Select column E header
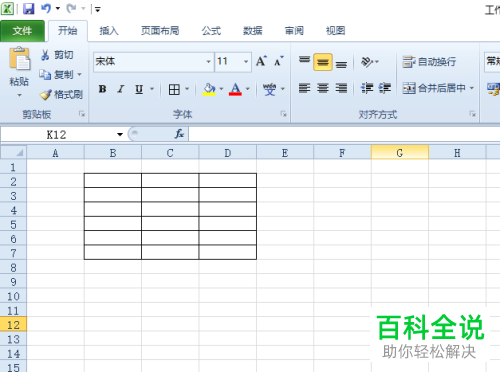Image resolution: width=500 pixels, height=372 pixels. click(x=285, y=153)
